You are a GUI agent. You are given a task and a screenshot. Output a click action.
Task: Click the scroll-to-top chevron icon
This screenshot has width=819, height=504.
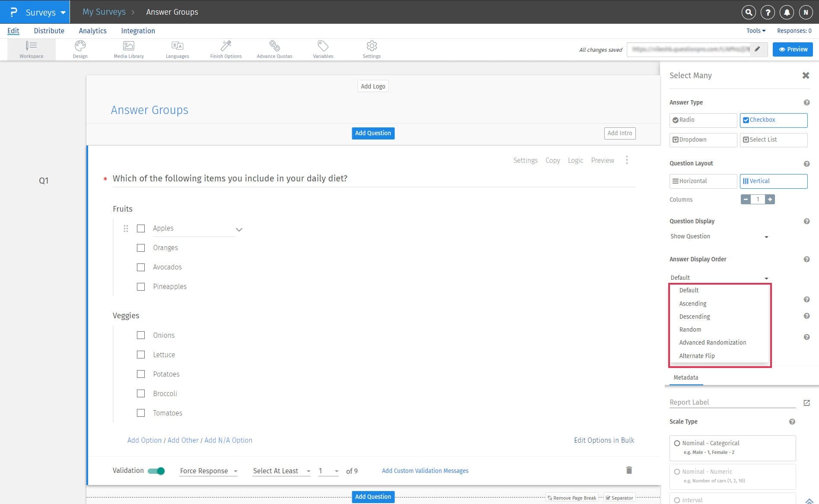(x=809, y=501)
